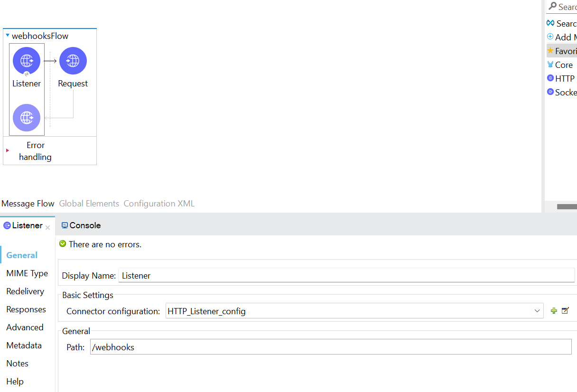Click the HTTP Request icon in the flow

click(73, 60)
